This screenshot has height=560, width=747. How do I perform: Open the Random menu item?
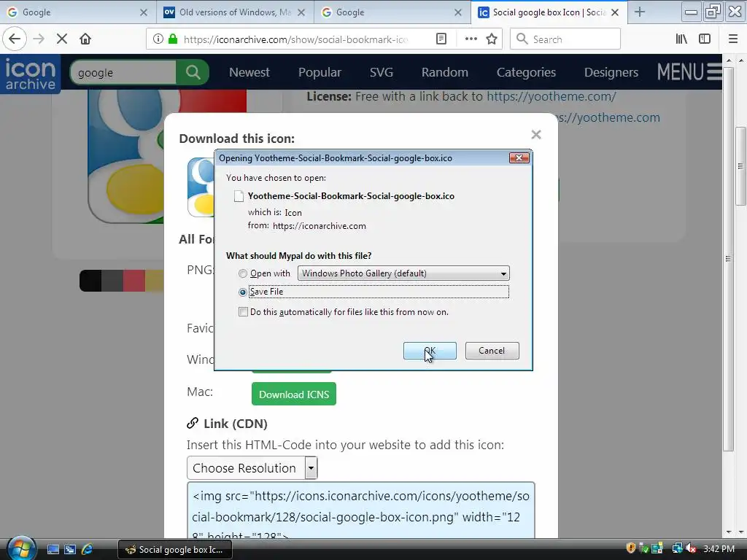[444, 72]
